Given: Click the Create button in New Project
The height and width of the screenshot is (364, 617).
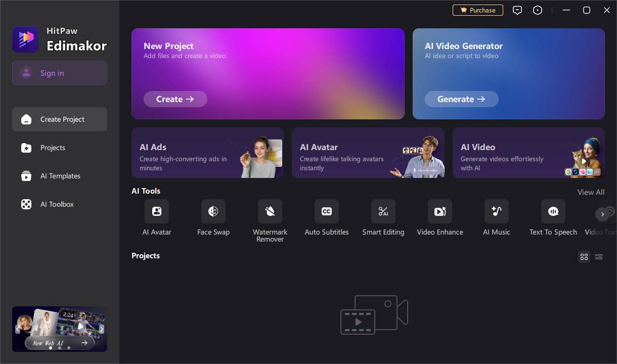Looking at the screenshot, I should (175, 99).
